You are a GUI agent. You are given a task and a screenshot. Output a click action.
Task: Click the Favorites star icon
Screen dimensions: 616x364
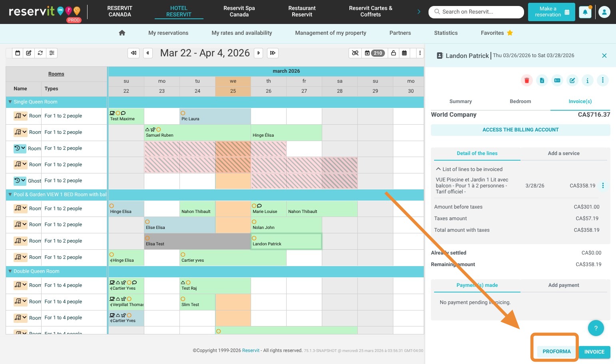tap(510, 33)
